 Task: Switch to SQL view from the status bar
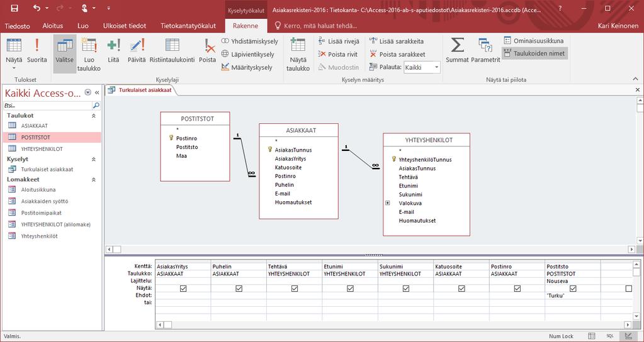coord(610,336)
